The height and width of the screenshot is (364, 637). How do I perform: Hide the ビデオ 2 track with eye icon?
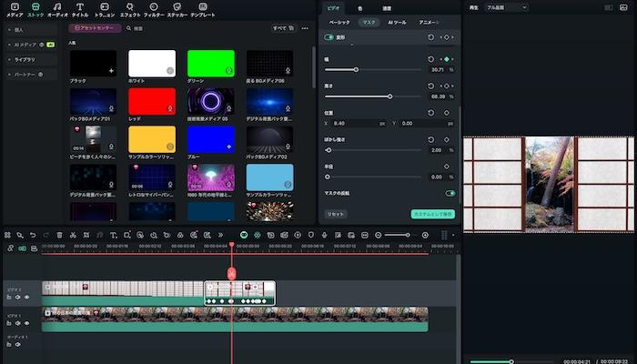click(x=26, y=297)
